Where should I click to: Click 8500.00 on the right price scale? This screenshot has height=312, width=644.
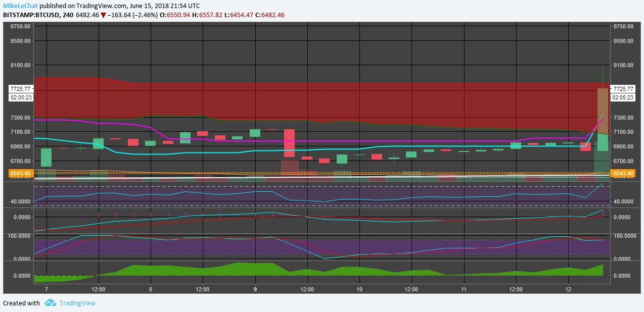click(x=623, y=41)
